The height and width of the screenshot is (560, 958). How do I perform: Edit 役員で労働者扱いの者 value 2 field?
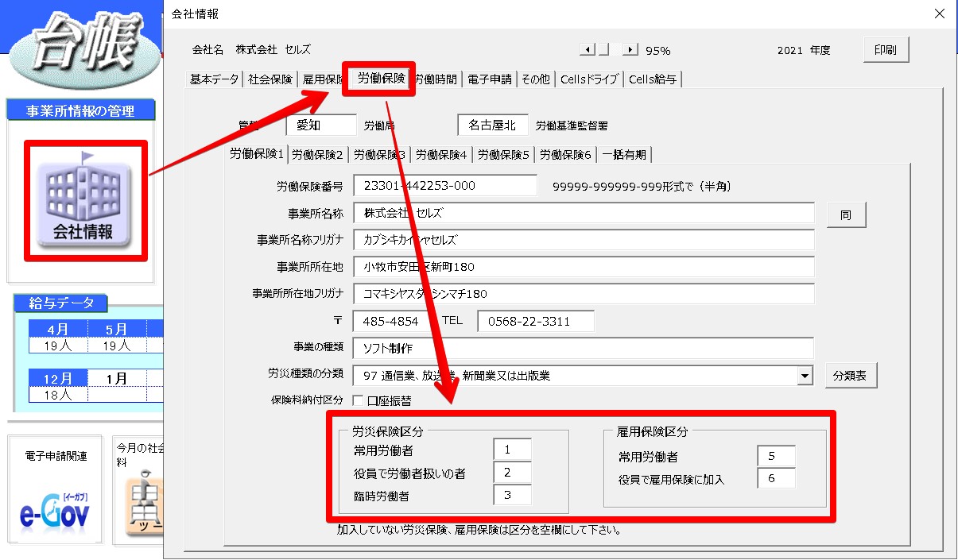(x=512, y=473)
